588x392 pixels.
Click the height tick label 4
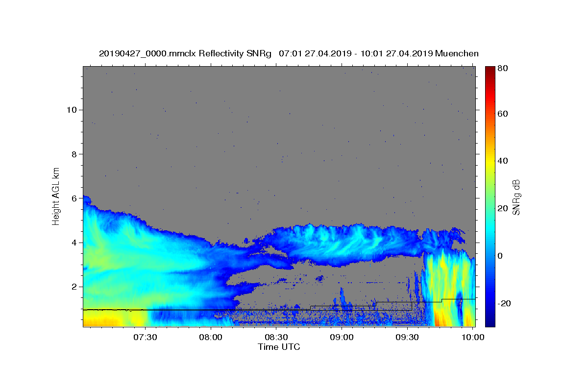73,243
